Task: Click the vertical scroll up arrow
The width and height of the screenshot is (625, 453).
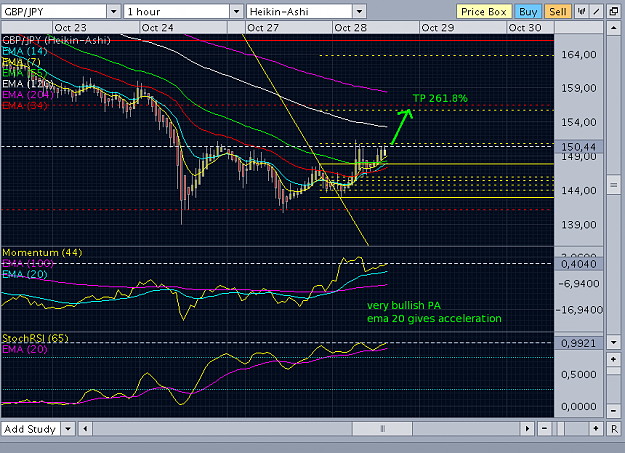Action: coord(613,28)
